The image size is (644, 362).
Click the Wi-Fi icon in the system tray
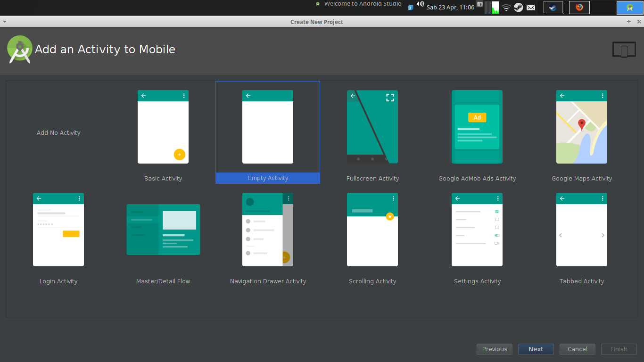tap(506, 7)
